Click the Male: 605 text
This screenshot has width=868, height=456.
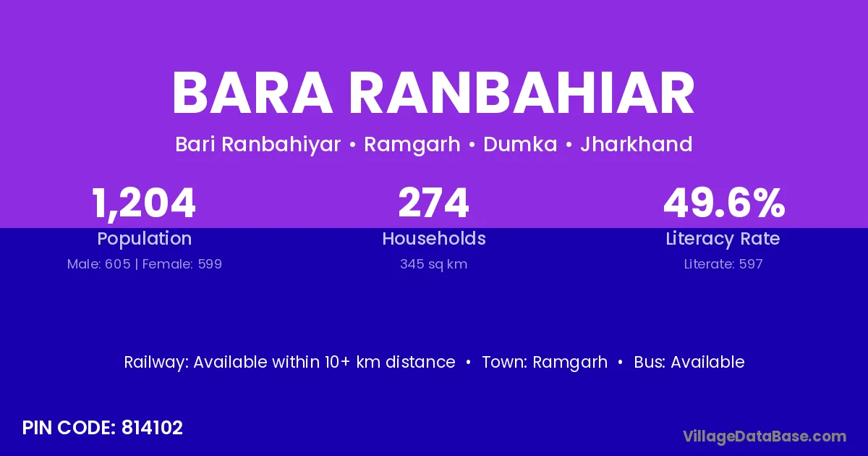[98, 264]
